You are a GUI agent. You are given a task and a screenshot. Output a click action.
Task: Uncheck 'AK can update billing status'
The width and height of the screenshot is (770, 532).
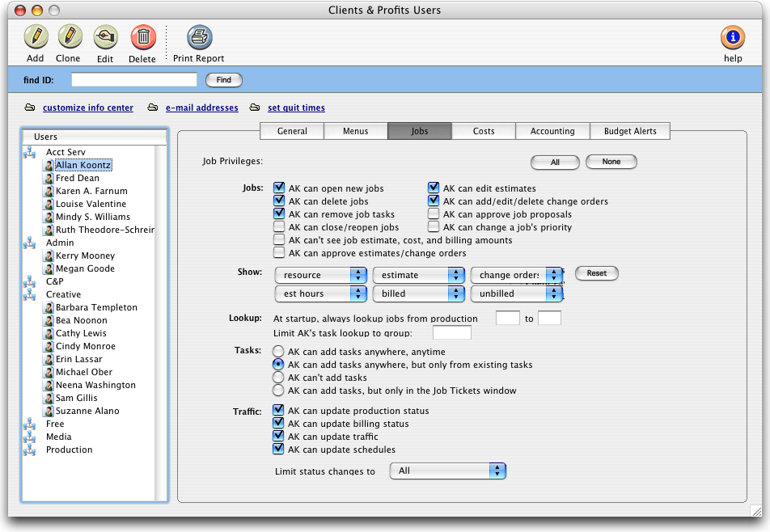click(278, 423)
